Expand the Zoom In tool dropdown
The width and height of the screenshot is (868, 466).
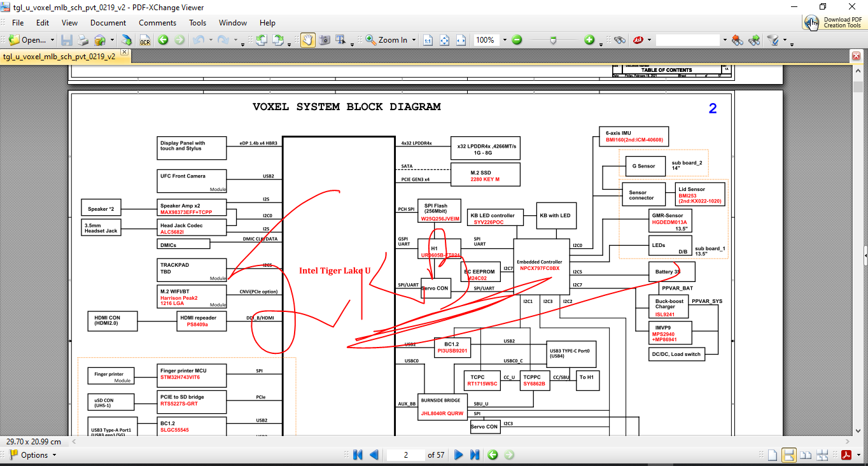tap(414, 39)
